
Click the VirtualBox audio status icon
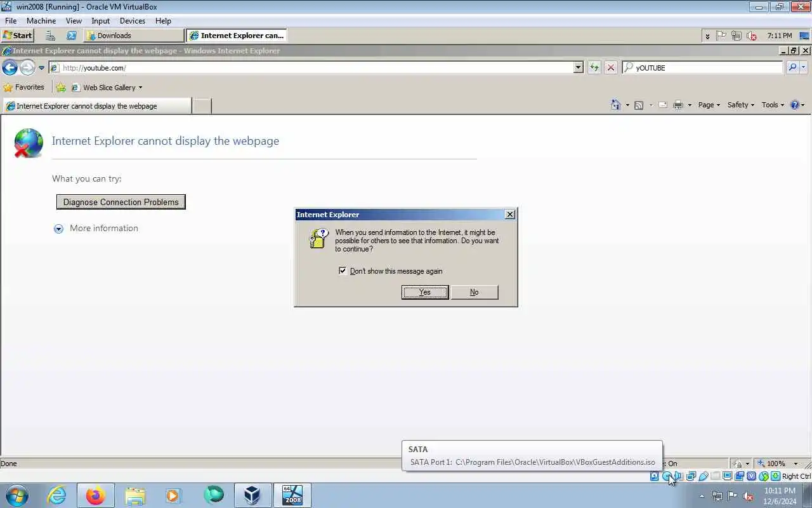click(x=679, y=476)
